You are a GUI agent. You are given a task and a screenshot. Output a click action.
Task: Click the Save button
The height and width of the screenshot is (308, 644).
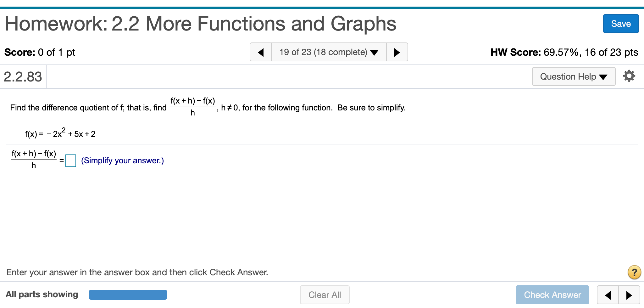[620, 24]
